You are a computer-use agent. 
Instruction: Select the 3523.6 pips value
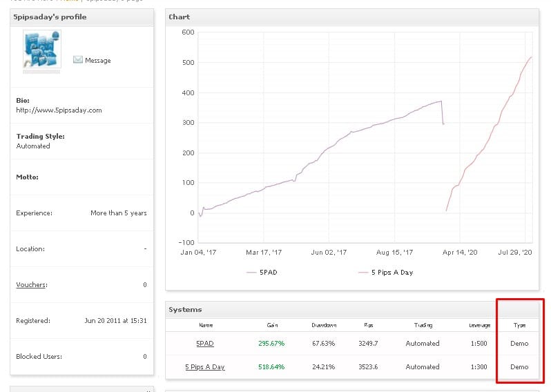(368, 366)
